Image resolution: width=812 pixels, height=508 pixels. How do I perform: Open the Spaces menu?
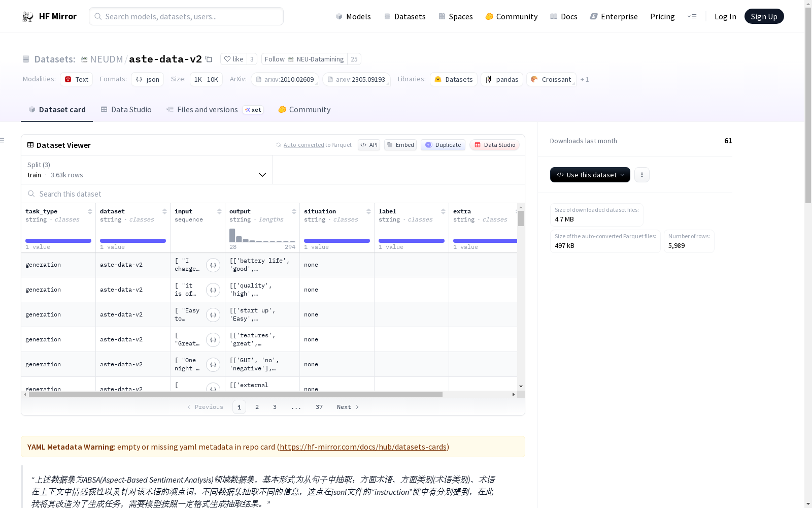(x=456, y=16)
